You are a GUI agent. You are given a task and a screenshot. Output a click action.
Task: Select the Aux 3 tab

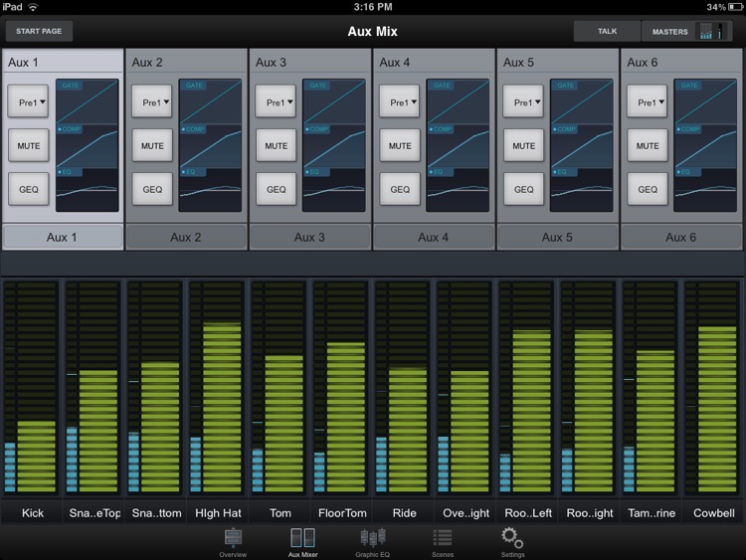(309, 237)
